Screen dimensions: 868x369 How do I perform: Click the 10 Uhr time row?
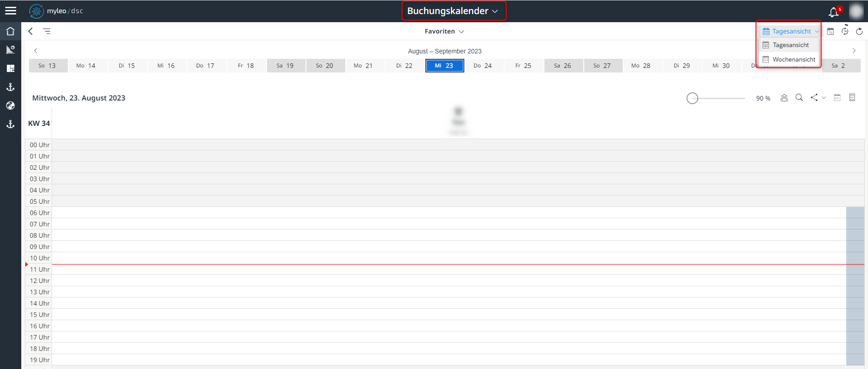(x=445, y=258)
